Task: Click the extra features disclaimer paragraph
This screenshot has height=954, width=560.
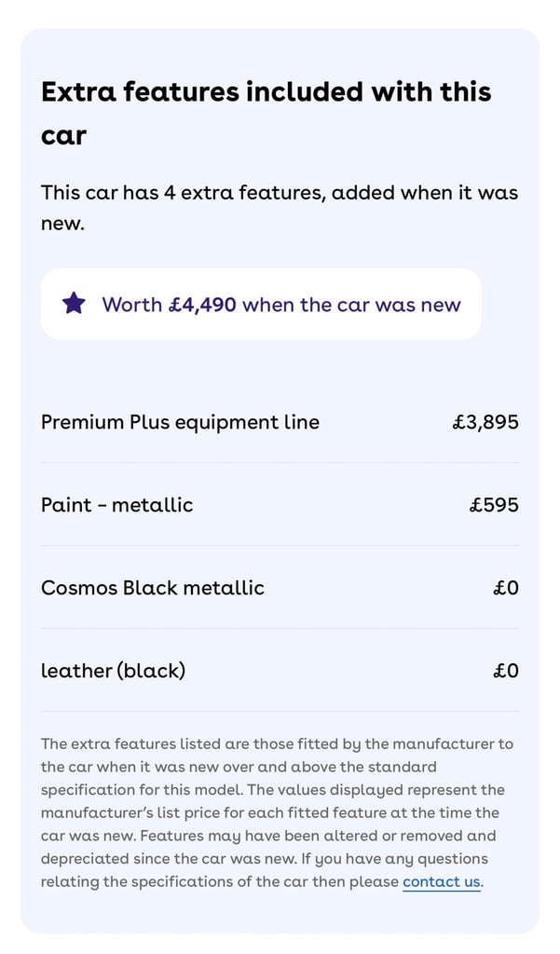Action: pos(277,812)
